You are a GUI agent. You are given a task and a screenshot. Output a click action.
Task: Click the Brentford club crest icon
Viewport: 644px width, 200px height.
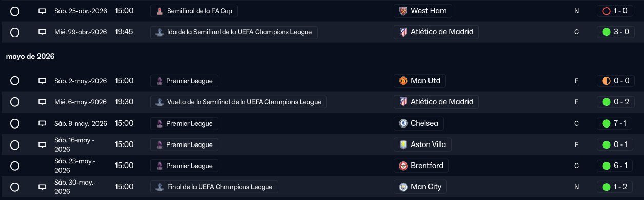403,166
